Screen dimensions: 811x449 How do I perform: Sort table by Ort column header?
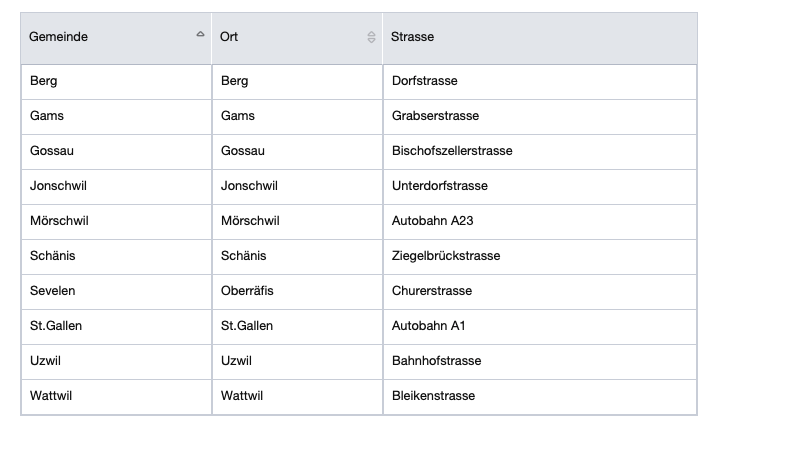[x=229, y=37]
